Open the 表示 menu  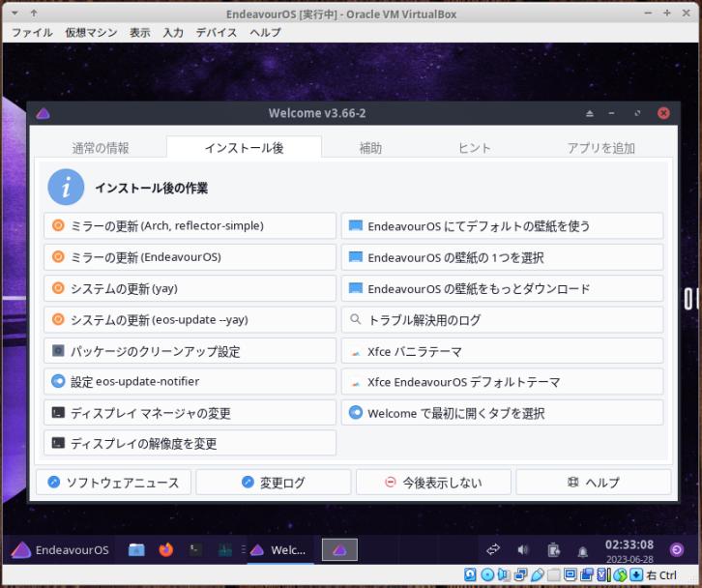(139, 32)
